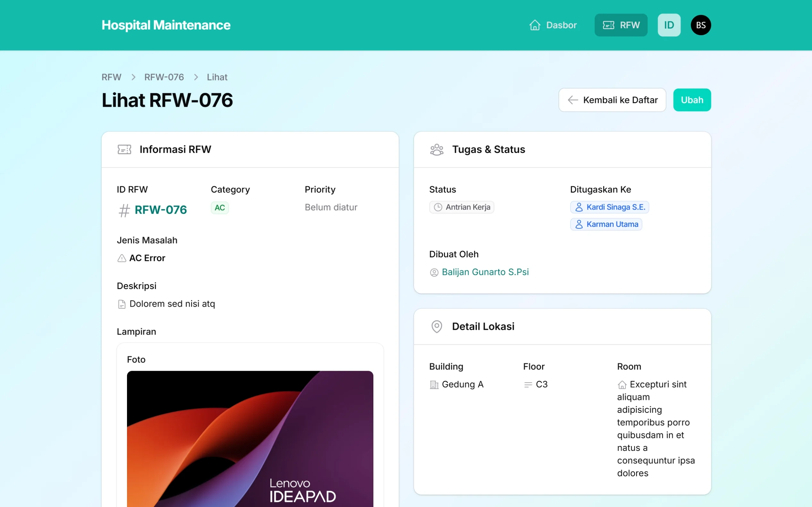The width and height of the screenshot is (812, 507).
Task: Click the Dasbor home icon
Action: coord(535,25)
